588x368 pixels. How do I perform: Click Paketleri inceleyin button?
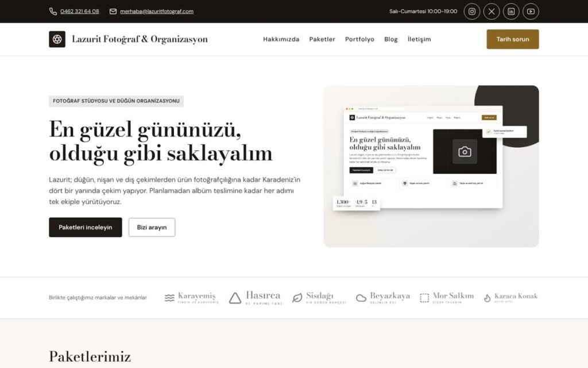click(x=86, y=227)
